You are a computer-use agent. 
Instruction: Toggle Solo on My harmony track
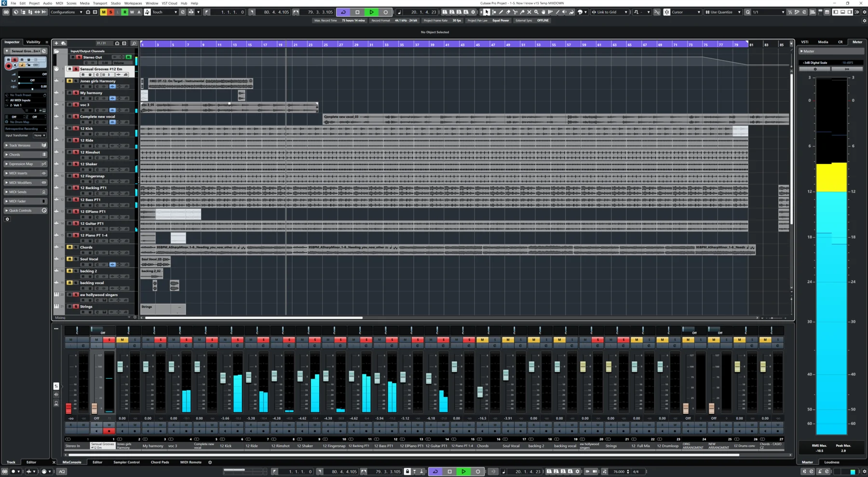76,93
